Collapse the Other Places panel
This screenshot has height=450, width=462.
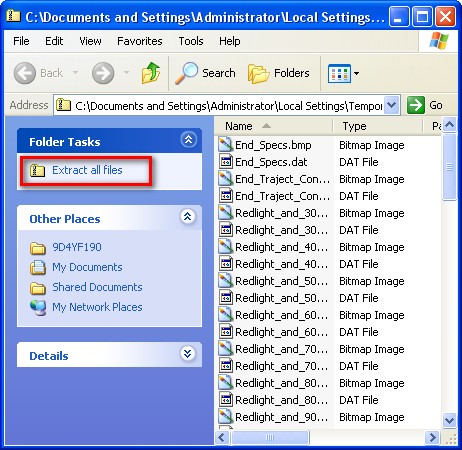click(x=188, y=217)
